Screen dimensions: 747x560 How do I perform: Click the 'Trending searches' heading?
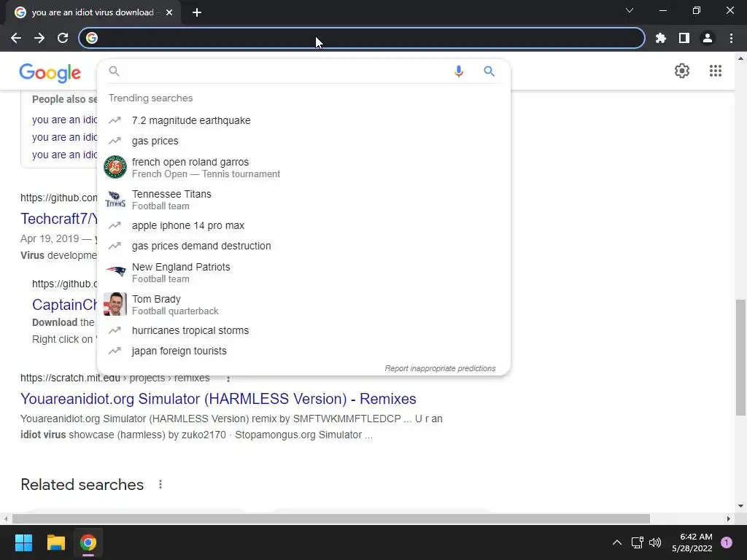pos(150,98)
